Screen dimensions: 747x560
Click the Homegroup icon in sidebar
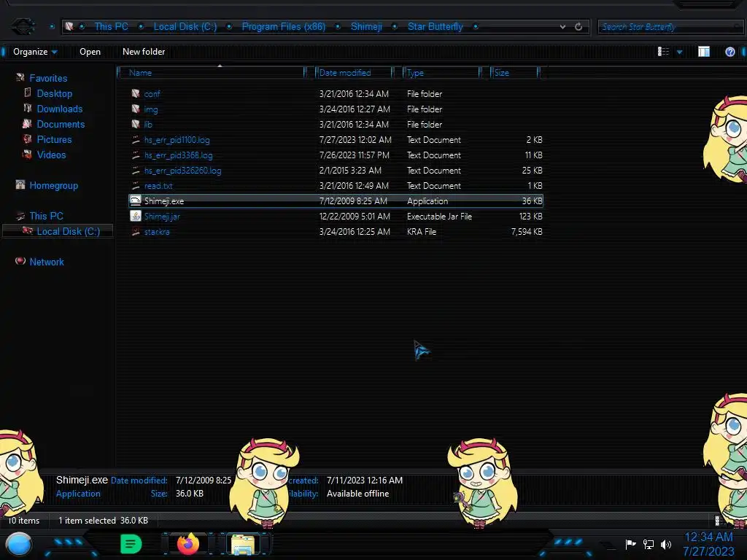20,184
